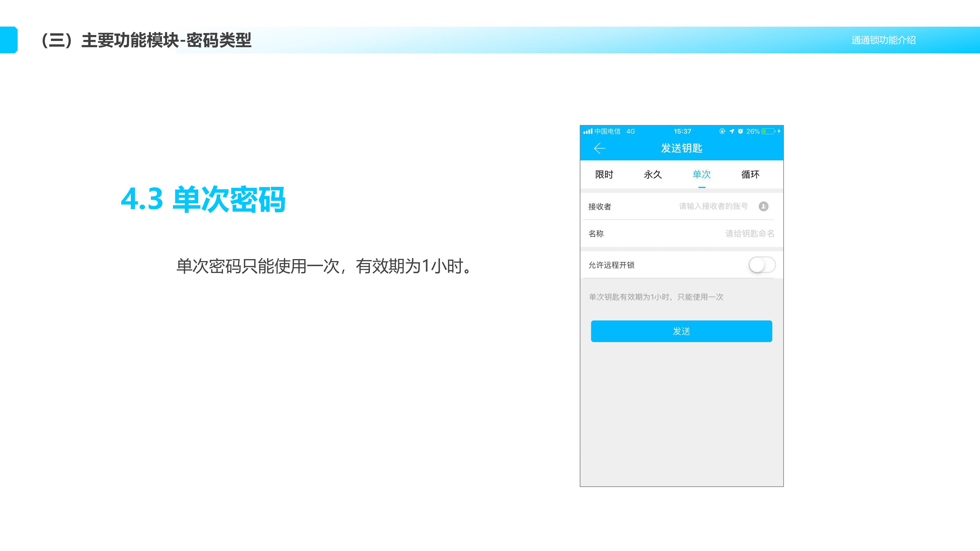Viewport: 980px width, 551px height.
Task: Tap the 发送钥匙 page title
Action: tap(681, 148)
